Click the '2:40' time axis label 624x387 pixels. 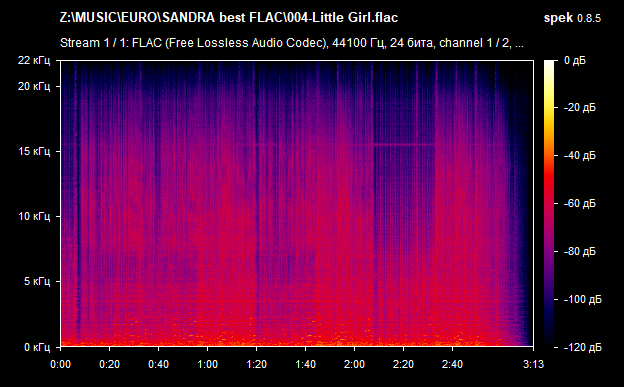coord(452,364)
